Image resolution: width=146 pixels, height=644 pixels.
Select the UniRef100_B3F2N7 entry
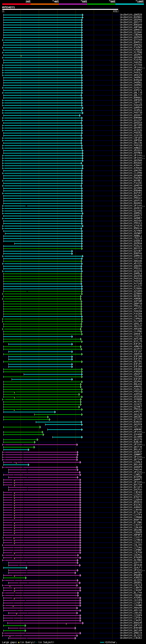point(131,352)
